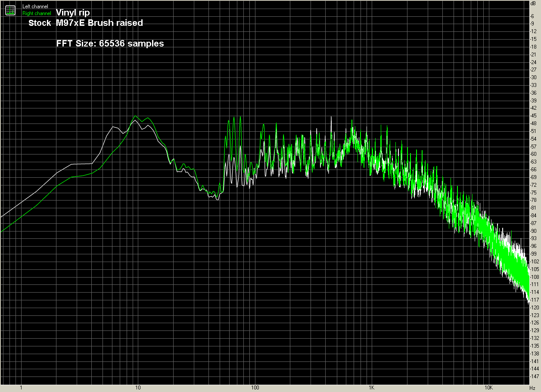Click the "-135" dB scale value
Screen dimensions: 541x392
tap(535, 345)
